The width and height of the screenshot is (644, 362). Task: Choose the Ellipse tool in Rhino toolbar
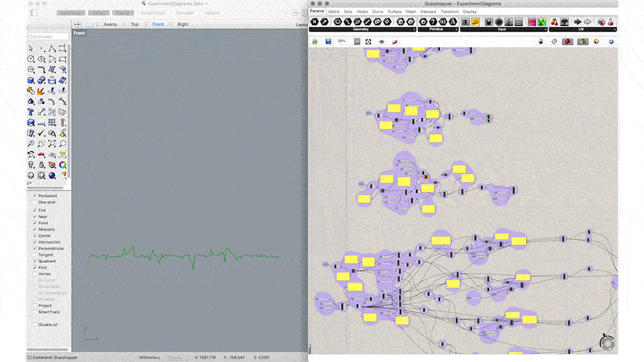pos(42,59)
